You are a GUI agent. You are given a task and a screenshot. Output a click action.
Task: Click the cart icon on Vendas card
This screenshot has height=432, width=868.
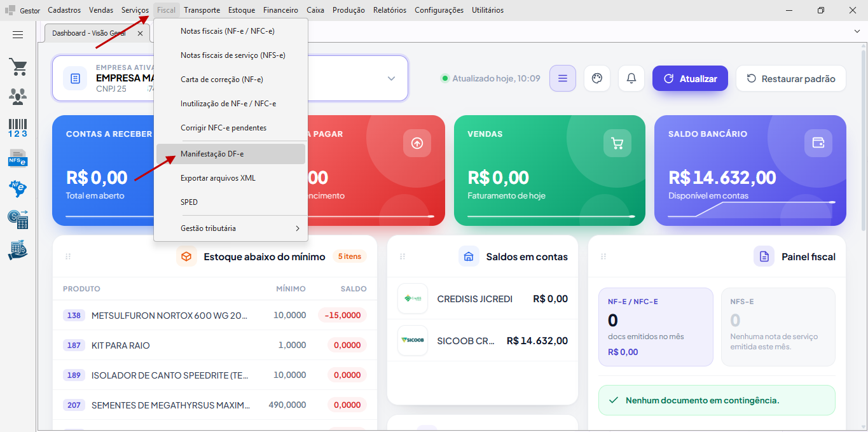click(x=617, y=143)
